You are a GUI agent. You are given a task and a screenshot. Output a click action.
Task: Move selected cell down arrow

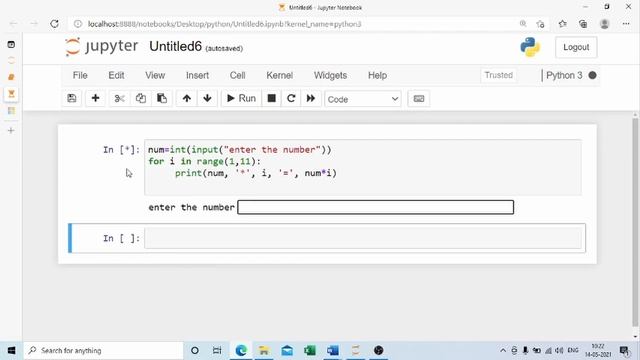207,98
